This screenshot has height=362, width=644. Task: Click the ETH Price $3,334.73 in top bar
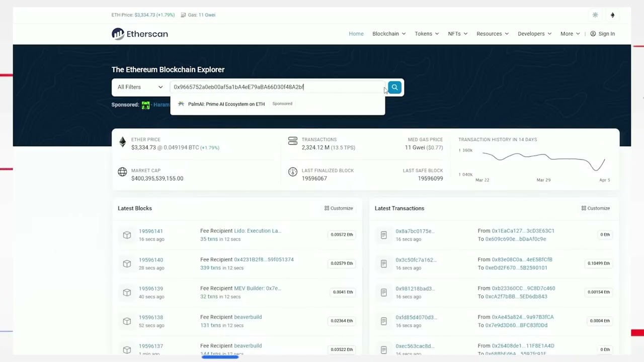pyautogui.click(x=144, y=15)
